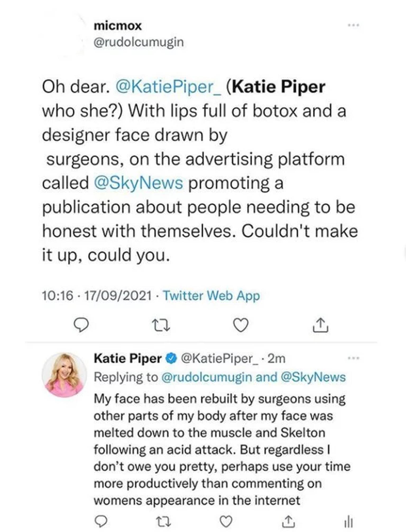Screen dimensions: 406x532
Task: Open more options on micmox tweet
Action: pyautogui.click(x=354, y=25)
